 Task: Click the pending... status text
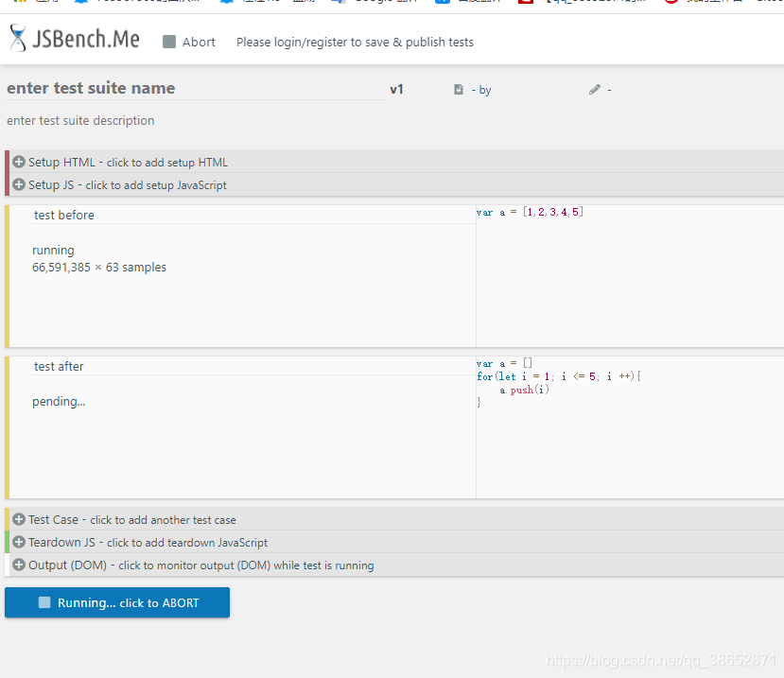(59, 402)
